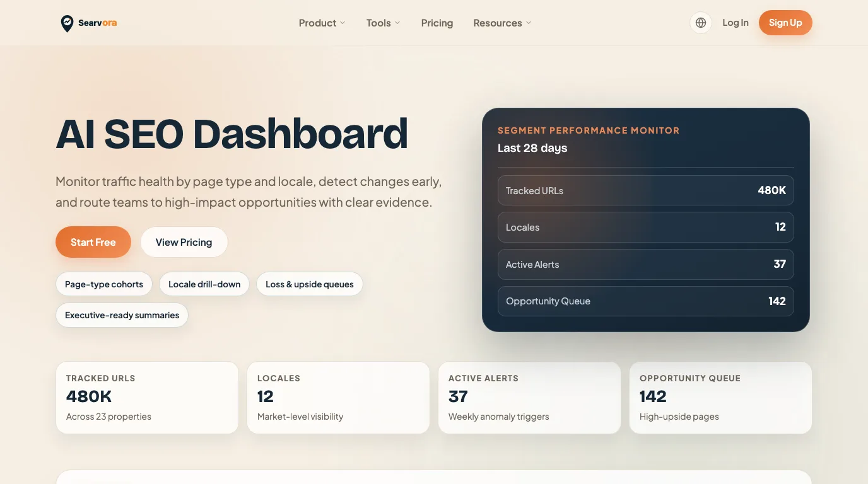Click the AI SEO Dashboard heading

[232, 134]
